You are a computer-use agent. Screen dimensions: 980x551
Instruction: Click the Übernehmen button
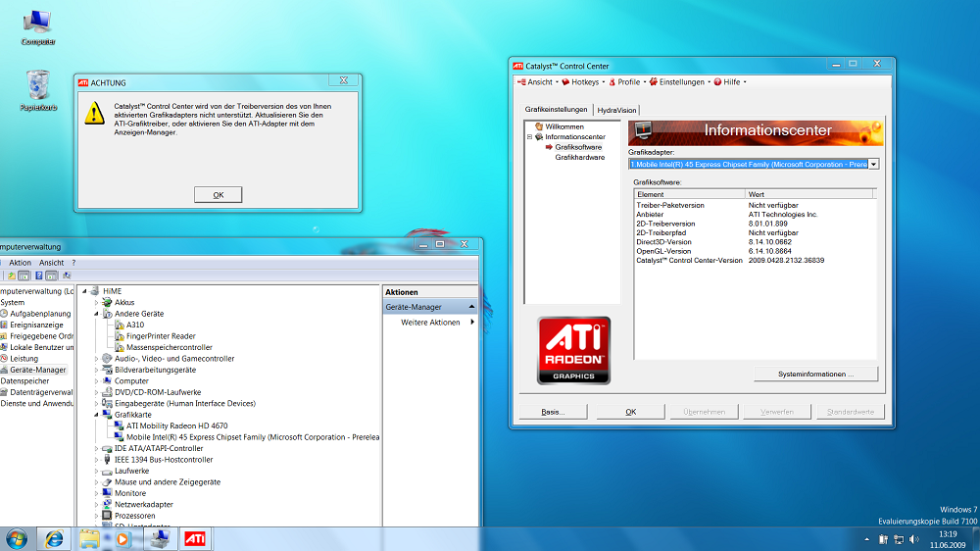pyautogui.click(x=704, y=412)
